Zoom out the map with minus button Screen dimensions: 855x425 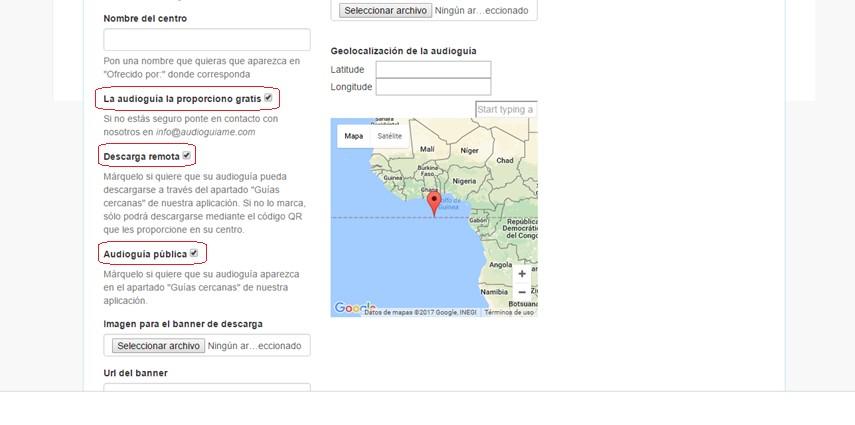(x=522, y=292)
